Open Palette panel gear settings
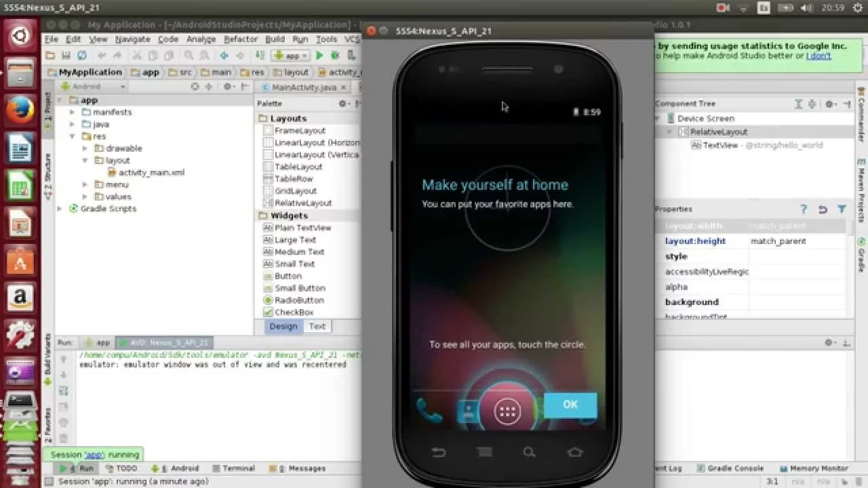Viewport: 868px width, 488px height. [x=342, y=104]
